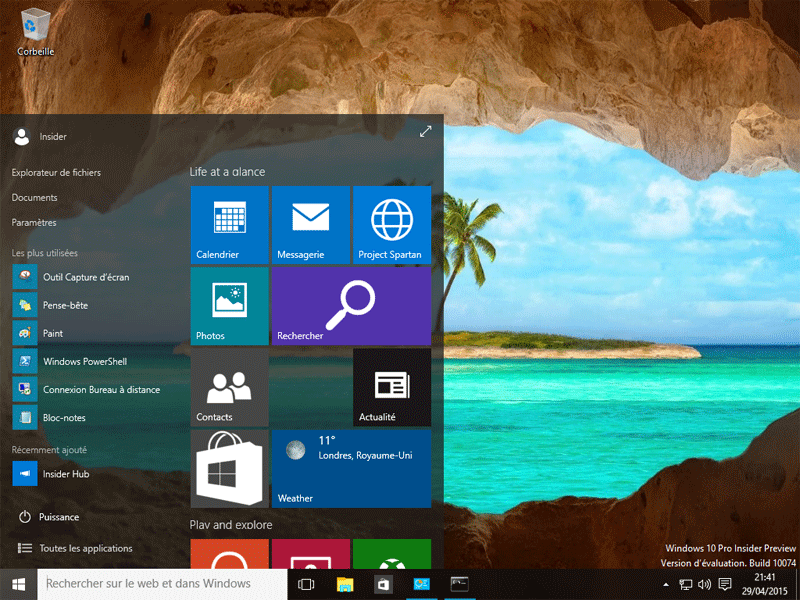800x600 pixels.
Task: Open Explorateur de fichiers
Action: [x=56, y=172]
